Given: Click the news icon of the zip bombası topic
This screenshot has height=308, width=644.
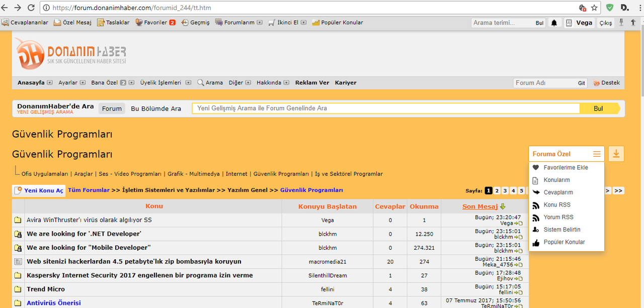Looking at the screenshot, I should 18,261.
